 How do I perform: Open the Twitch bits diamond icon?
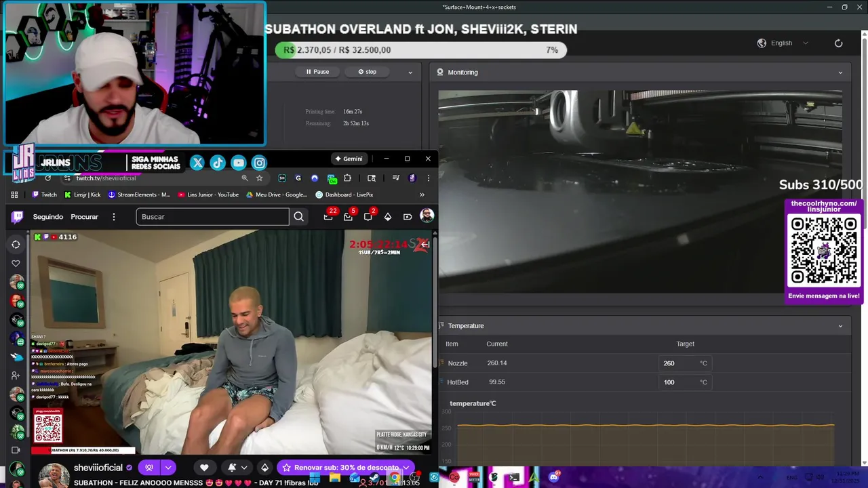pyautogui.click(x=388, y=217)
